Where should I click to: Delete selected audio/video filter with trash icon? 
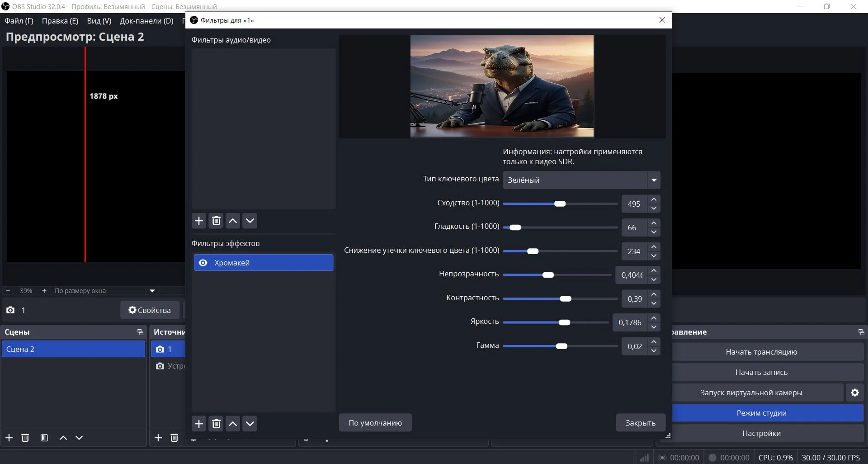pyautogui.click(x=216, y=221)
